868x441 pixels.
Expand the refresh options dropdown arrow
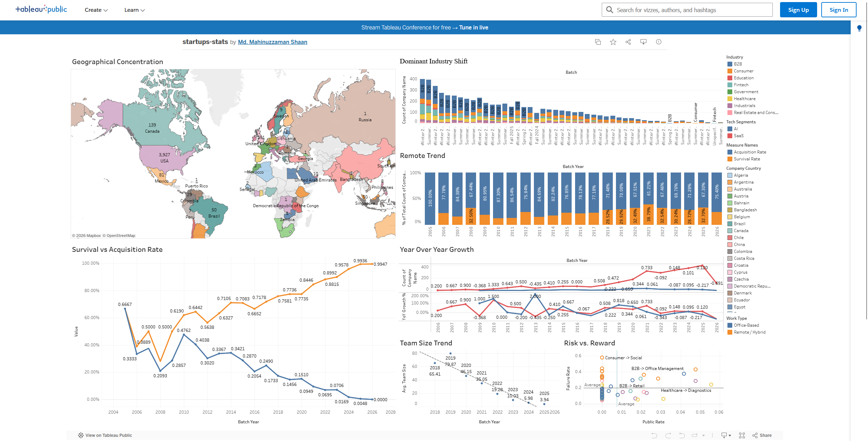click(704, 436)
